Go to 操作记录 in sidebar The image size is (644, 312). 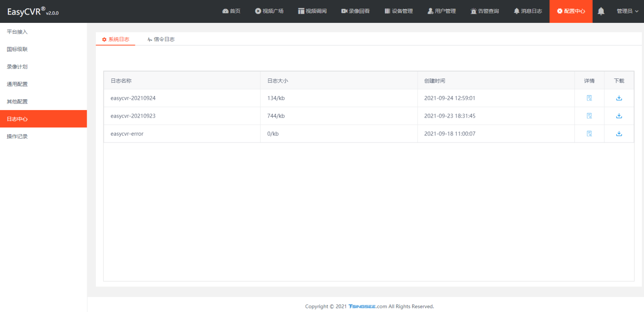(x=17, y=136)
